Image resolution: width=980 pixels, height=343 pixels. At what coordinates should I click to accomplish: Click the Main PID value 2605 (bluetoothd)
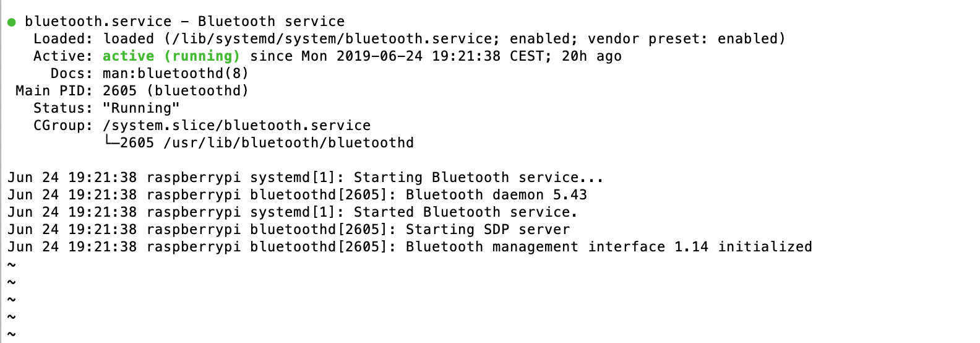[175, 91]
